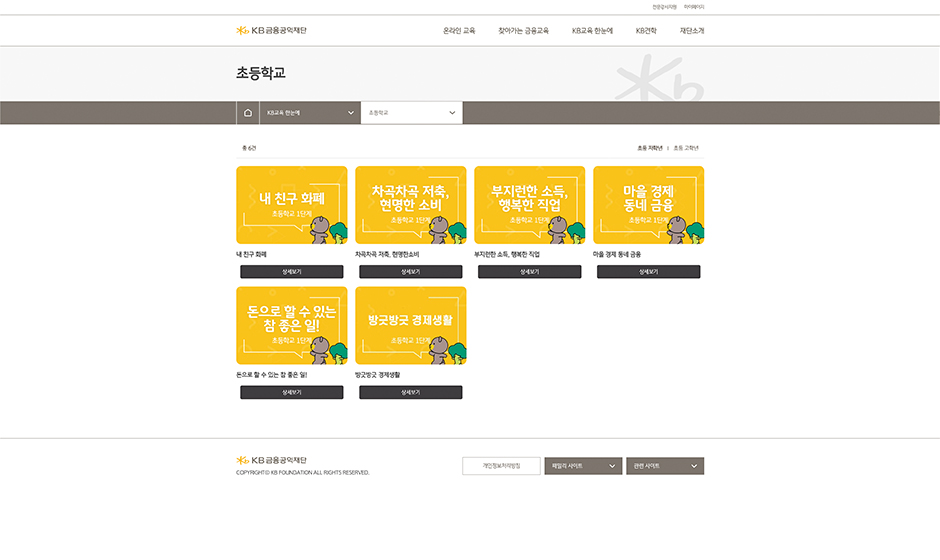This screenshot has width=940, height=560.
Task: Open the 내 친구 화폐 thumbnail
Action: (x=292, y=205)
